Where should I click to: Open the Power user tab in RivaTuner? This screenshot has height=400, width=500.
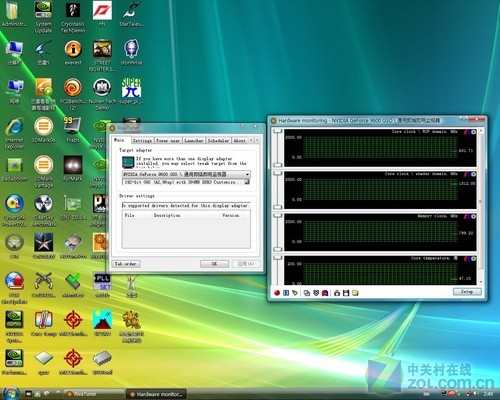[x=168, y=141]
